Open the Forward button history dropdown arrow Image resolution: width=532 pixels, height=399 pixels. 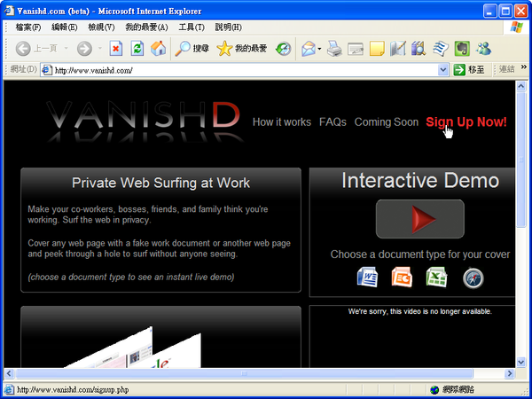[99, 49]
